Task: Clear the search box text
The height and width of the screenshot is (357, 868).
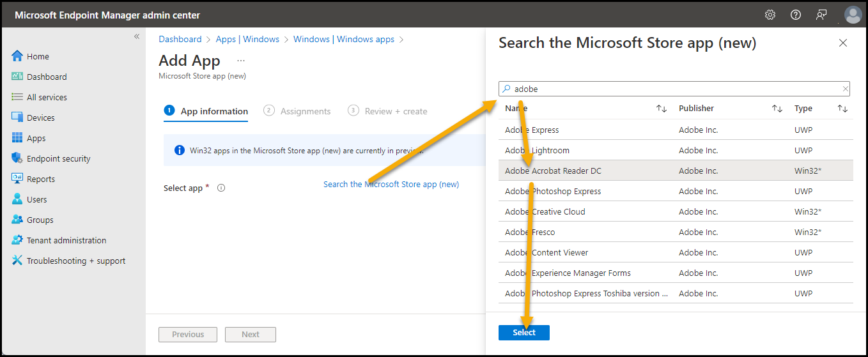Action: pos(845,89)
